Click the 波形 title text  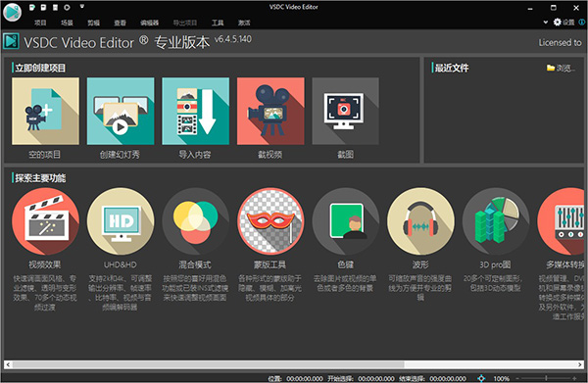420,264
